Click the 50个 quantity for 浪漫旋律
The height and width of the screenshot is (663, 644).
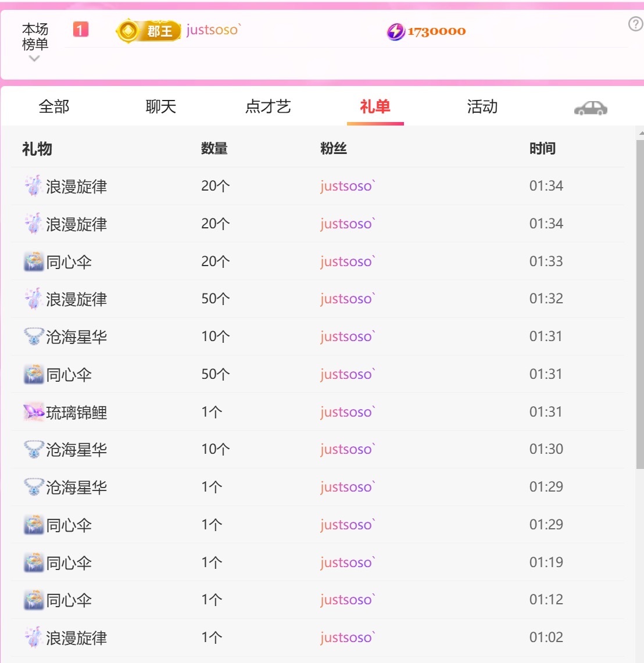pyautogui.click(x=216, y=299)
